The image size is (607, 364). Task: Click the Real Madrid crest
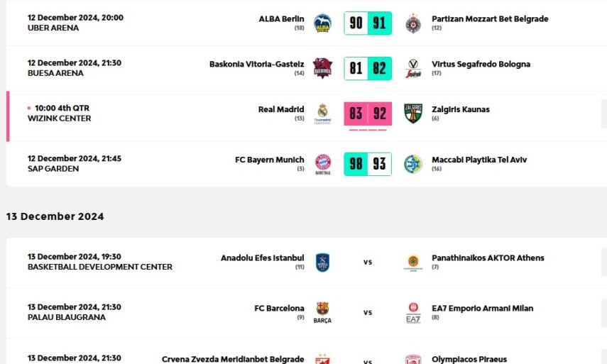coord(322,114)
